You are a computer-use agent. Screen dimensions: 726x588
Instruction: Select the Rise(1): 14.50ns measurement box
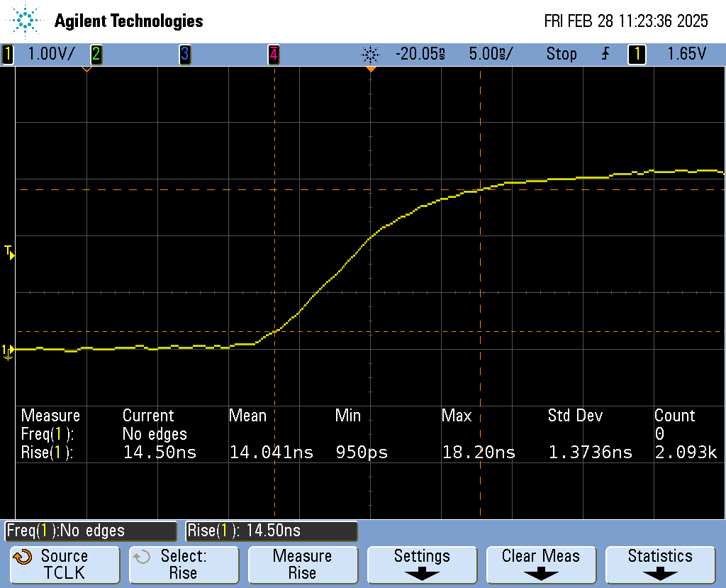pyautogui.click(x=271, y=531)
